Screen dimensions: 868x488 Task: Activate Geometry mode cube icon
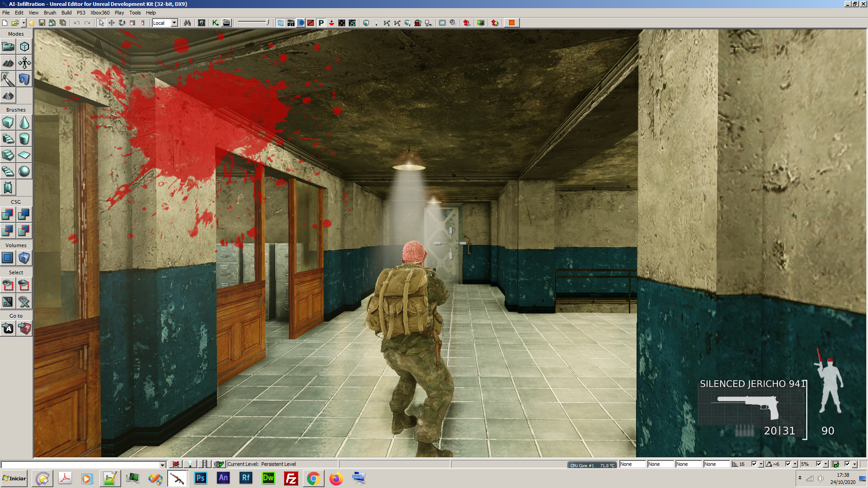(x=24, y=47)
